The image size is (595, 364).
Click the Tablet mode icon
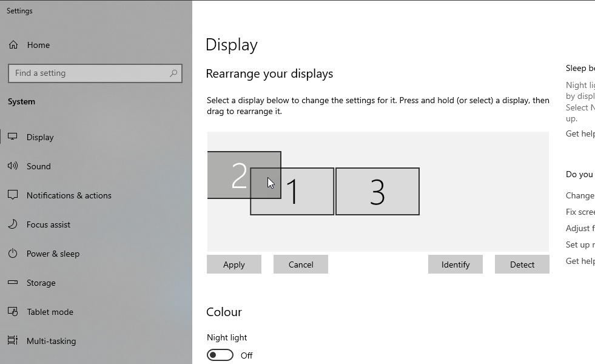(13, 312)
